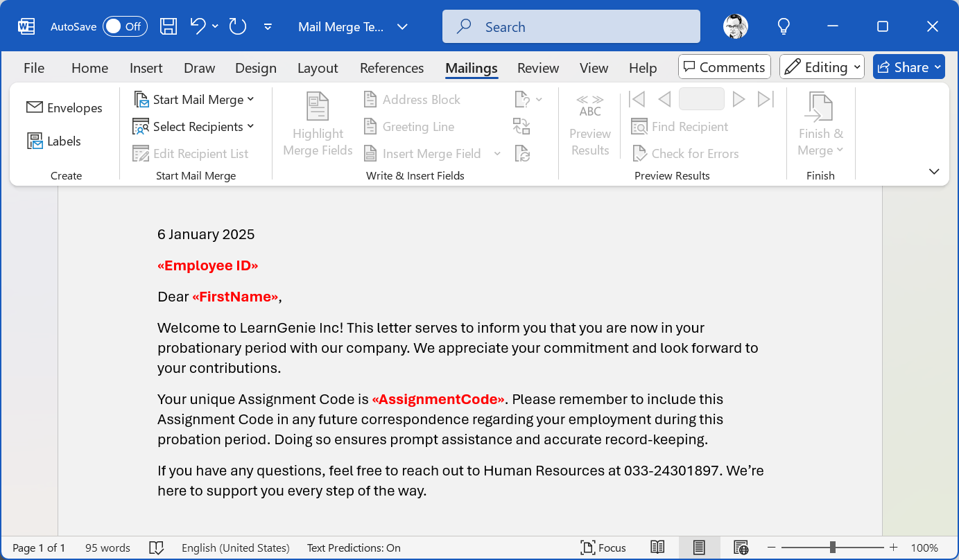Click the Greeting Line button
Viewport: 959px width, 560px height.
pyautogui.click(x=409, y=126)
